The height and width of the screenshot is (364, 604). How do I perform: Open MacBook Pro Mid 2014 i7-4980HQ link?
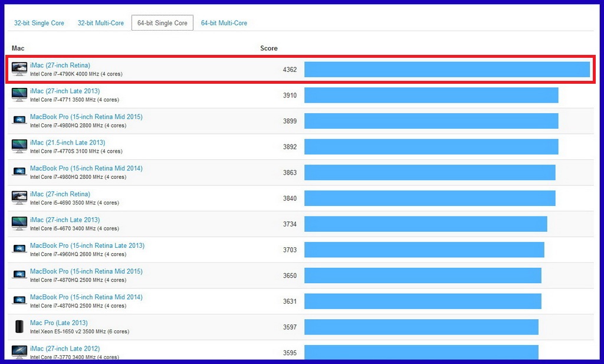click(86, 168)
